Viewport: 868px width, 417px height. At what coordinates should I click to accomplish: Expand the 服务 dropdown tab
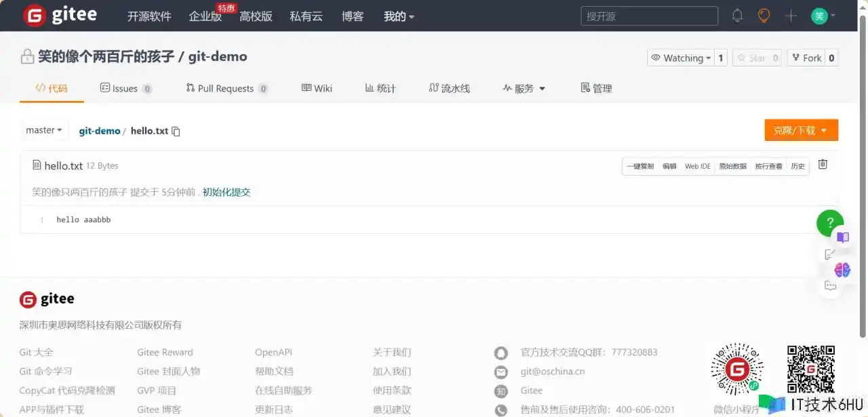coord(524,88)
